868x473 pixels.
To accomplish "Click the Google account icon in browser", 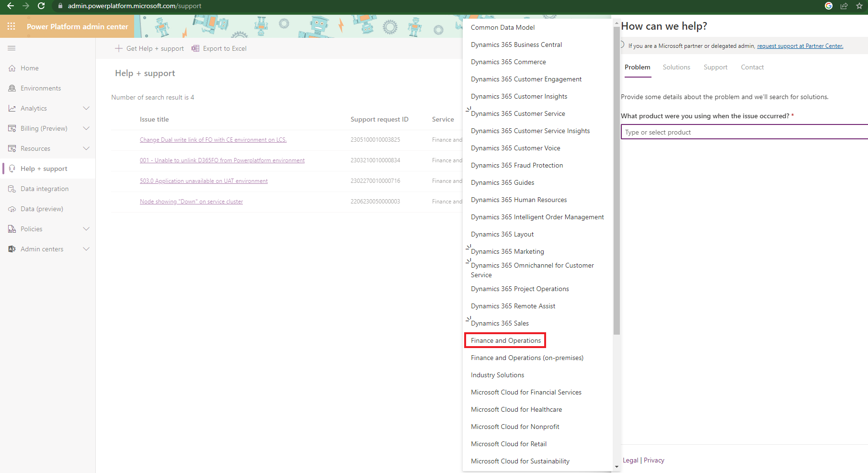I will [829, 6].
